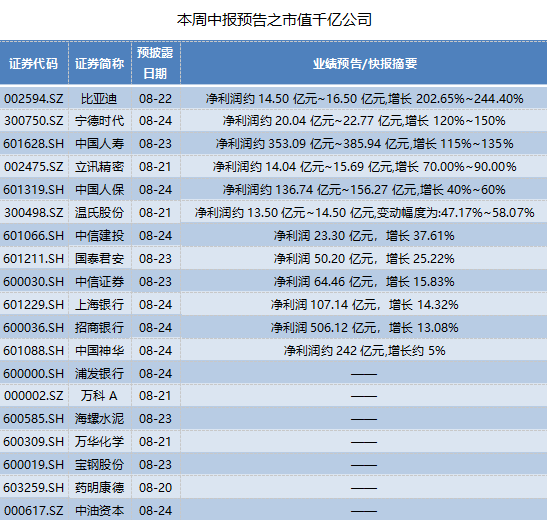Select the 温氏股份 date 08-21

[x=155, y=213]
